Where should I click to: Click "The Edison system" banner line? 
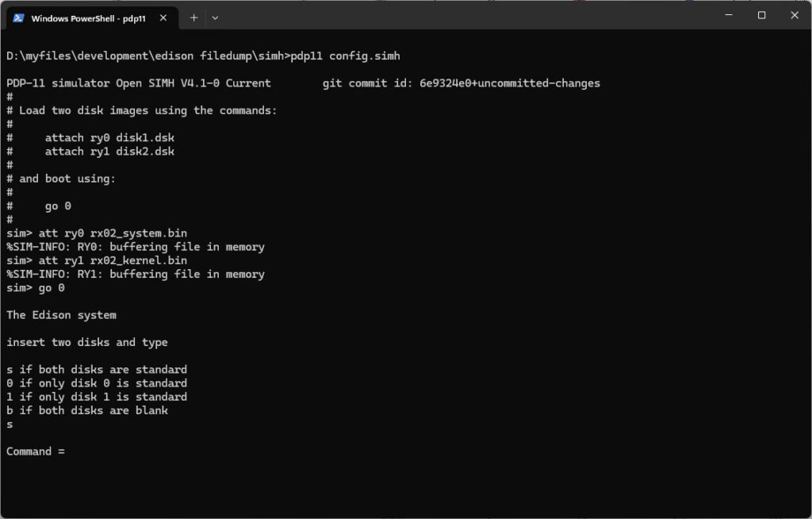pos(61,315)
